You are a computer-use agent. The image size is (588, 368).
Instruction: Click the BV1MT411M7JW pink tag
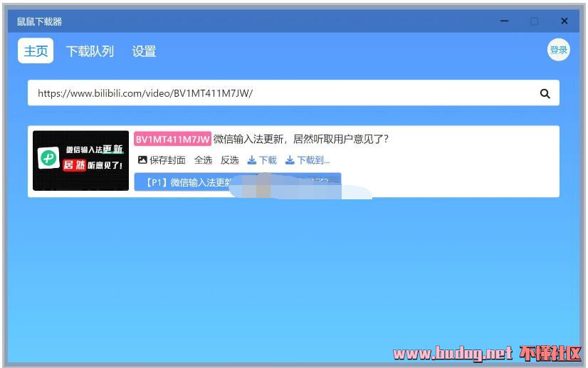[172, 140]
